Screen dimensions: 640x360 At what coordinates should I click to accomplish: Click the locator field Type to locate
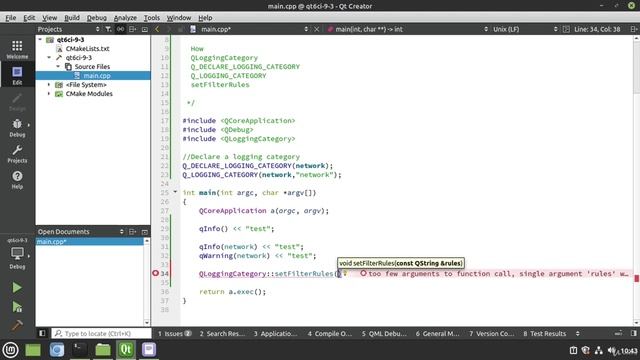101,333
